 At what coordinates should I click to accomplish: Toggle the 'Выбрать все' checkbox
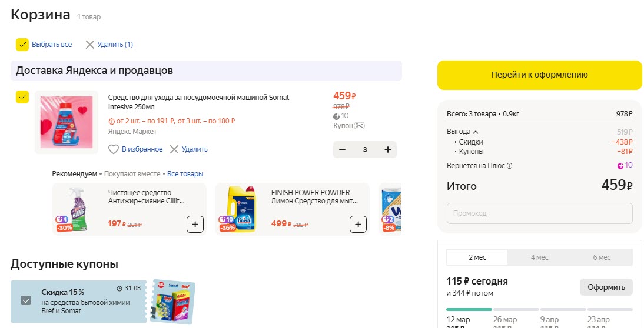pyautogui.click(x=22, y=45)
